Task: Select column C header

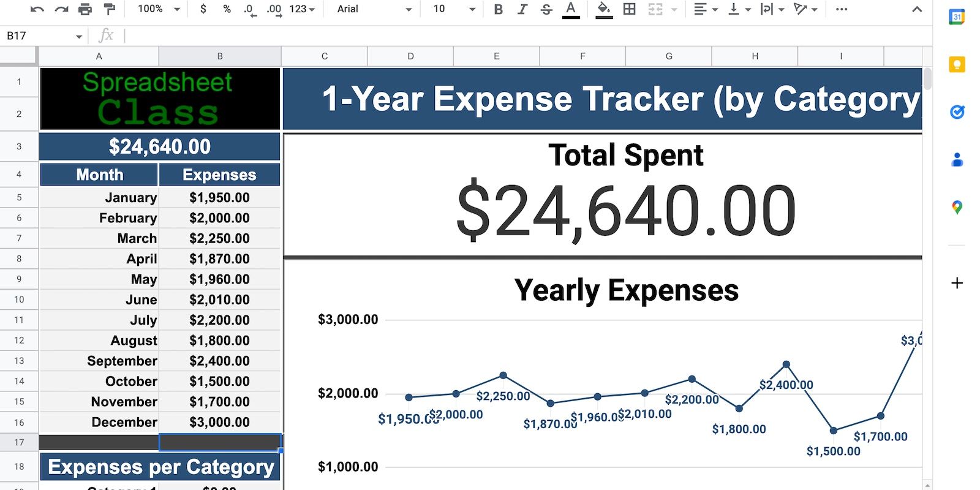Action: point(325,56)
